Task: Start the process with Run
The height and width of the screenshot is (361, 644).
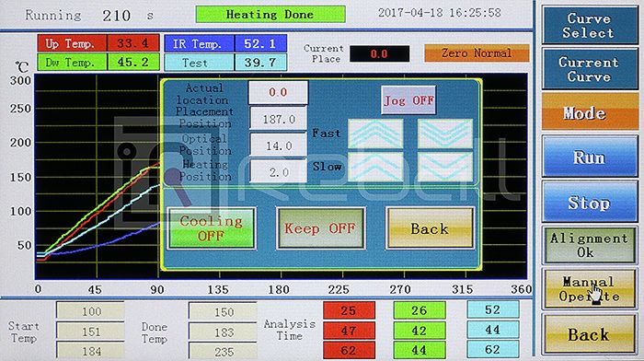Action: [590, 157]
